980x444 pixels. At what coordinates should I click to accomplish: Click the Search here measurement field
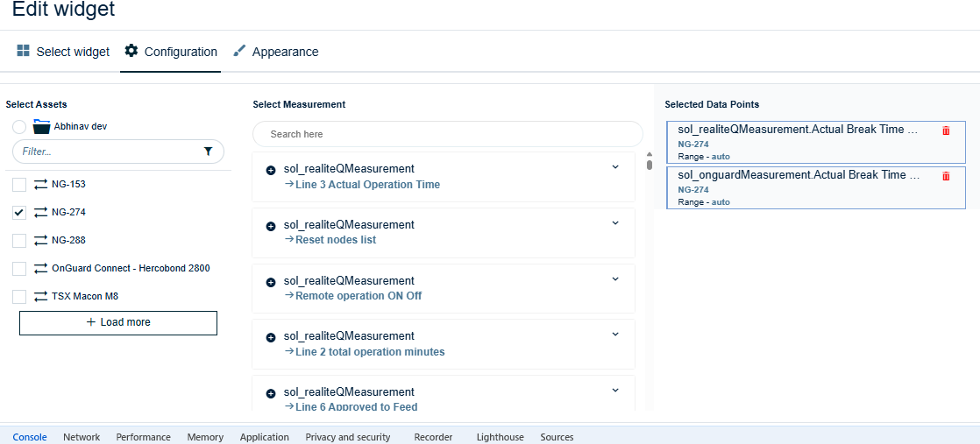(447, 134)
